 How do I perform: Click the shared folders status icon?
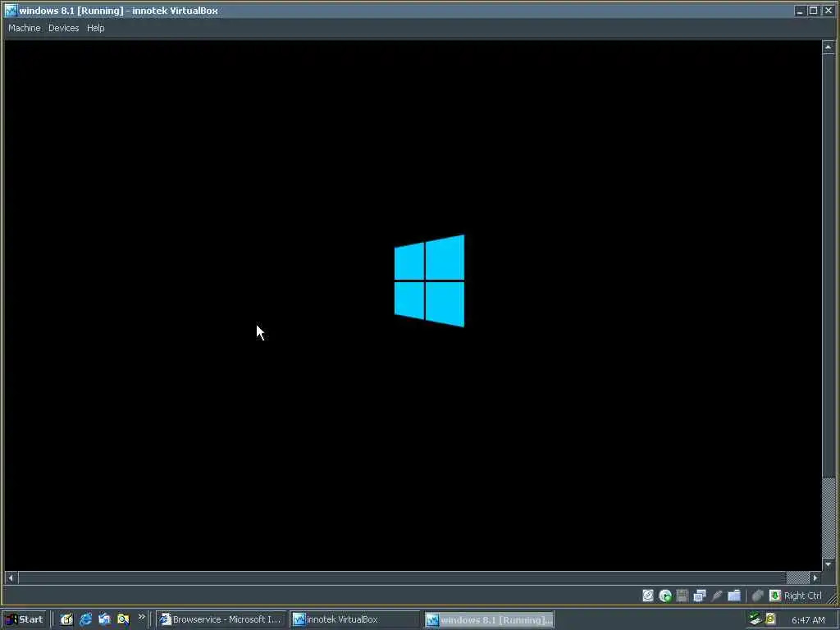[x=734, y=596]
